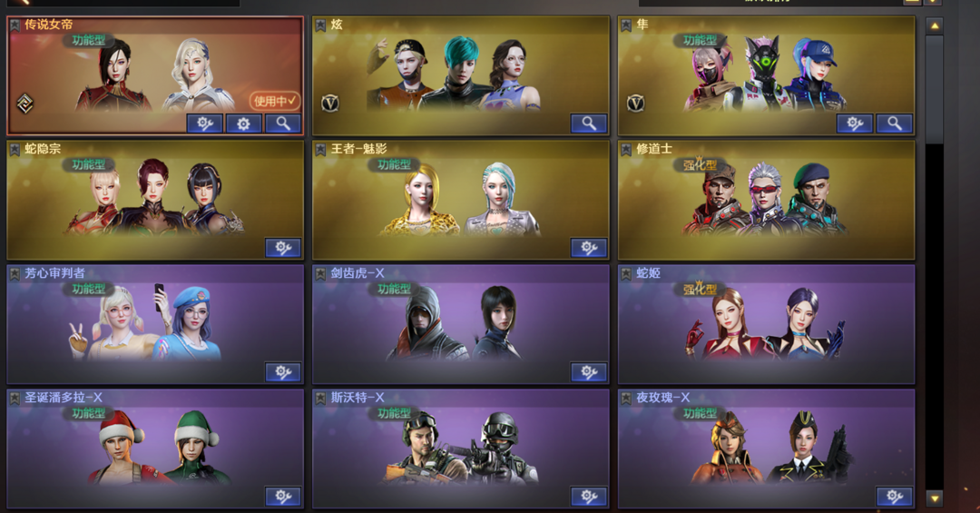Open gear settings for 传说女帝 card
Viewport: 980px width, 513px height.
(244, 123)
